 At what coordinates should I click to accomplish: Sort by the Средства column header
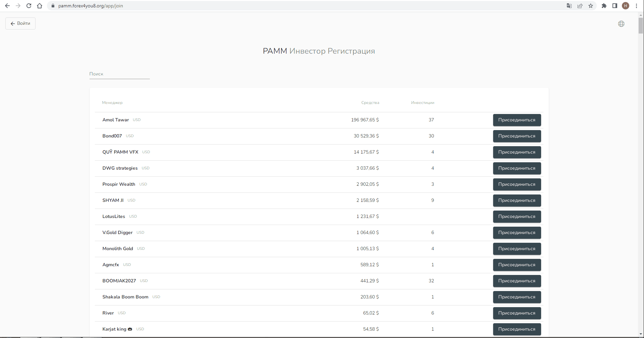tap(370, 103)
